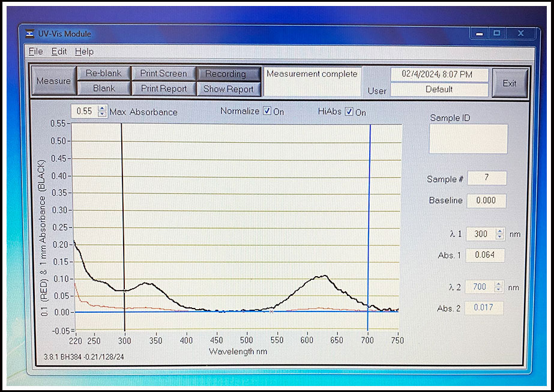Toggle the Recording button
The height and width of the screenshot is (392, 554).
[x=226, y=74]
